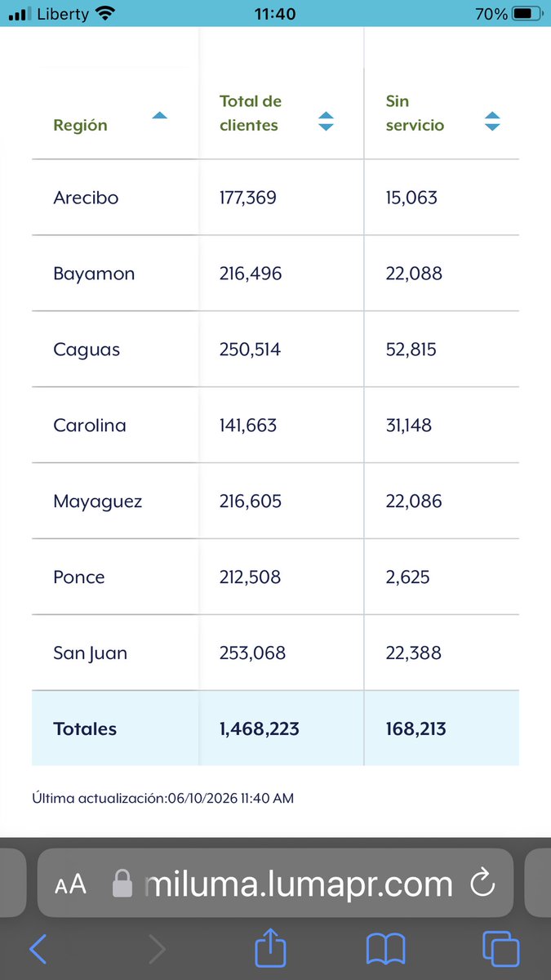Sort by Sin servicio arrows

pos(491,122)
